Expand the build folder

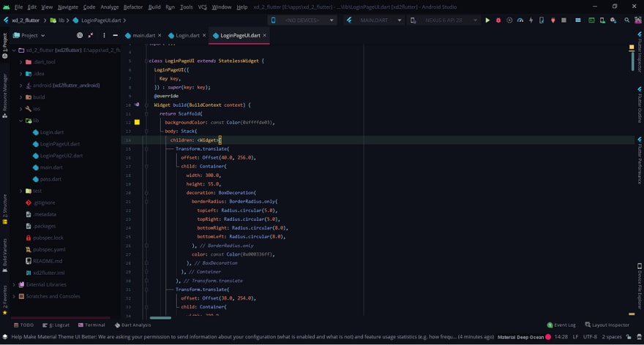pyautogui.click(x=21, y=97)
